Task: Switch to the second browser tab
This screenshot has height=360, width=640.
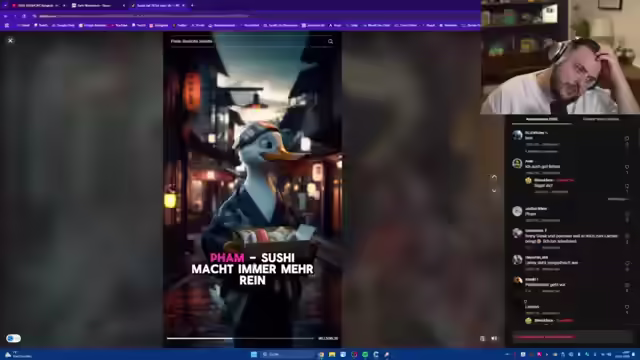Action: (x=97, y=5)
